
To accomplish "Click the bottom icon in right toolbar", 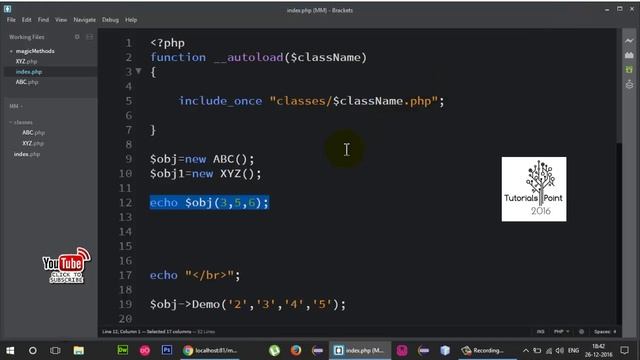I will (629, 84).
